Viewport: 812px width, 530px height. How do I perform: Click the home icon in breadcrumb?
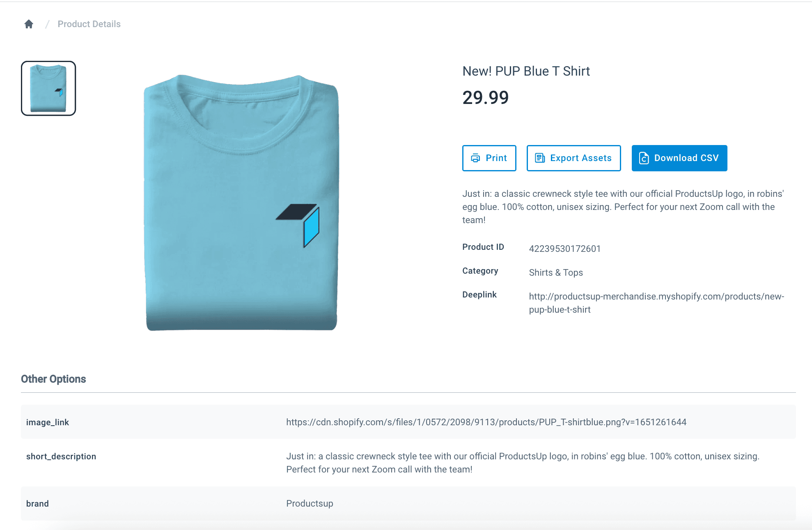29,24
